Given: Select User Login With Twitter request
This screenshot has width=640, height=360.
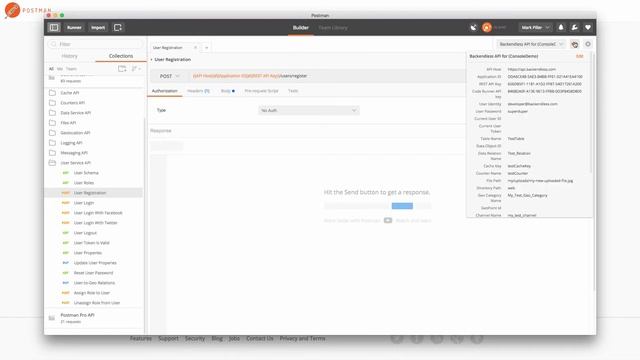Looking at the screenshot, I should 96,223.
